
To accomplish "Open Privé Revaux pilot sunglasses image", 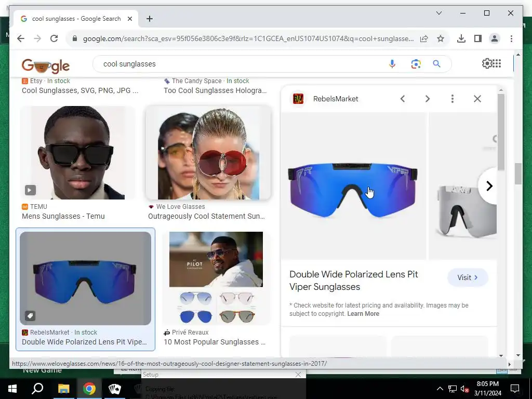I will [216, 278].
